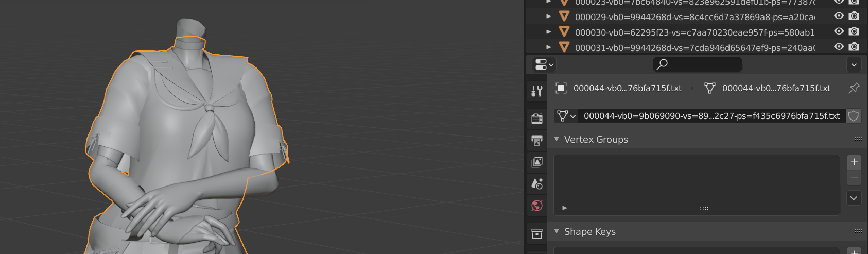
Task: Click mesh object icon of 000029-vb0
Action: [x=564, y=16]
